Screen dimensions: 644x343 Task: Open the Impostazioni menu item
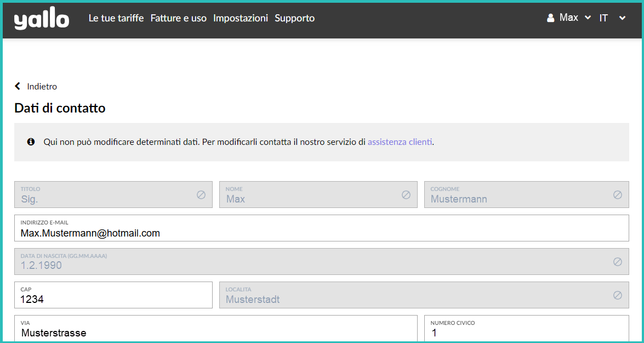coord(241,18)
